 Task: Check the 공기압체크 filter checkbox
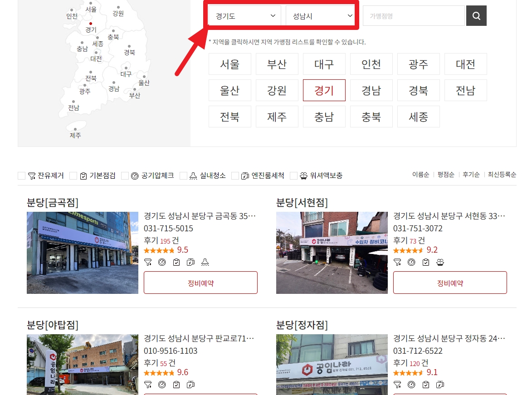(125, 176)
